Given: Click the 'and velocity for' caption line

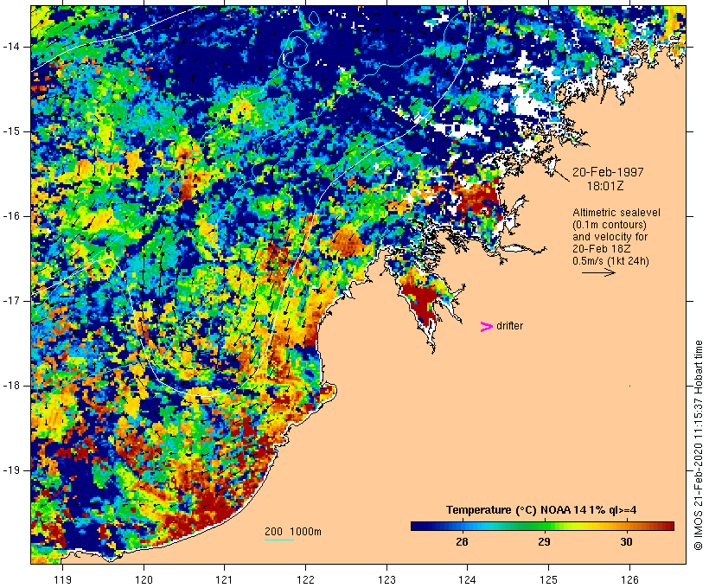Looking at the screenshot, I should point(610,237).
